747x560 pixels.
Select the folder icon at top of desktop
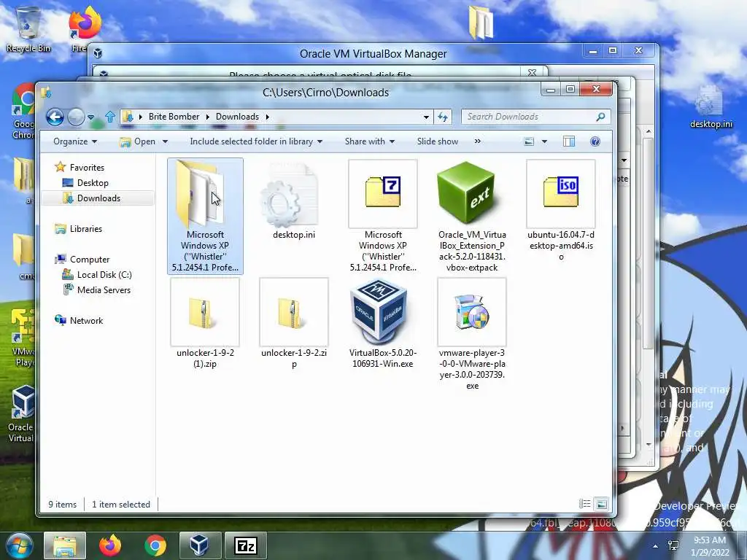pyautogui.click(x=481, y=24)
